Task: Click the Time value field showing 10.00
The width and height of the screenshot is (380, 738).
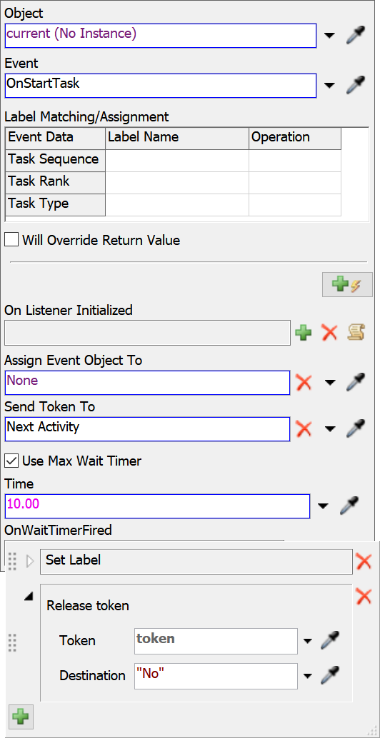Action: [158, 506]
